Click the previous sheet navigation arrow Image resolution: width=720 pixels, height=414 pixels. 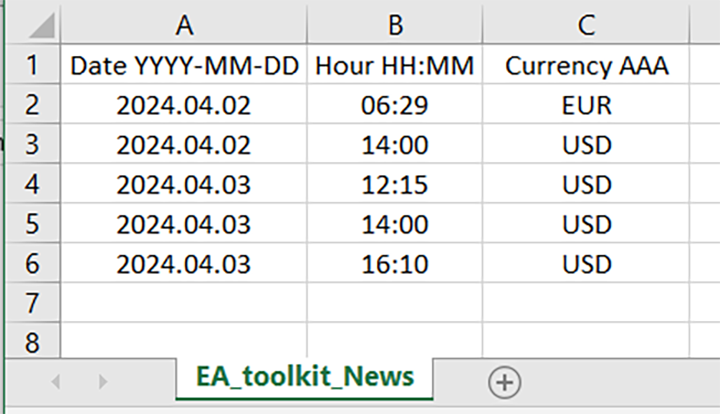click(x=56, y=381)
